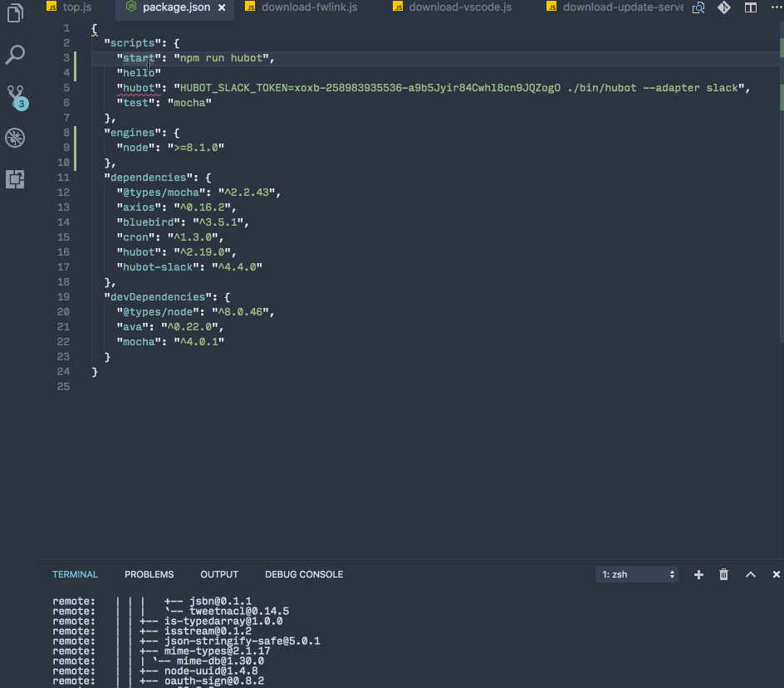Click the HUBOT_SLACK_TOKEN string value
This screenshot has width=784, height=688.
[x=459, y=88]
